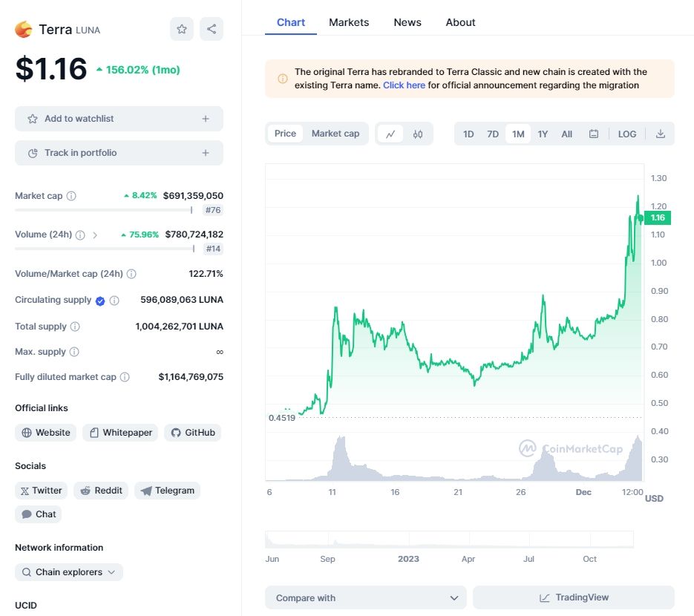Click the plus icon on Add to watchlist
This screenshot has width=694, height=616.
pos(206,119)
